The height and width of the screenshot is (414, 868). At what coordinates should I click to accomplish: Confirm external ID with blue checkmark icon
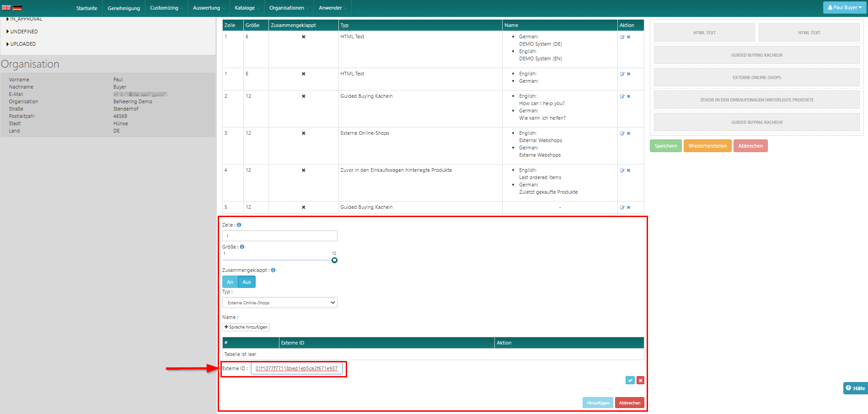click(630, 380)
